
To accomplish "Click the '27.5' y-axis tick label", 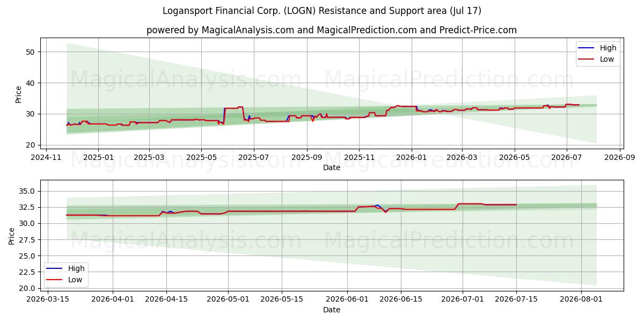I will pyautogui.click(x=27, y=240).
